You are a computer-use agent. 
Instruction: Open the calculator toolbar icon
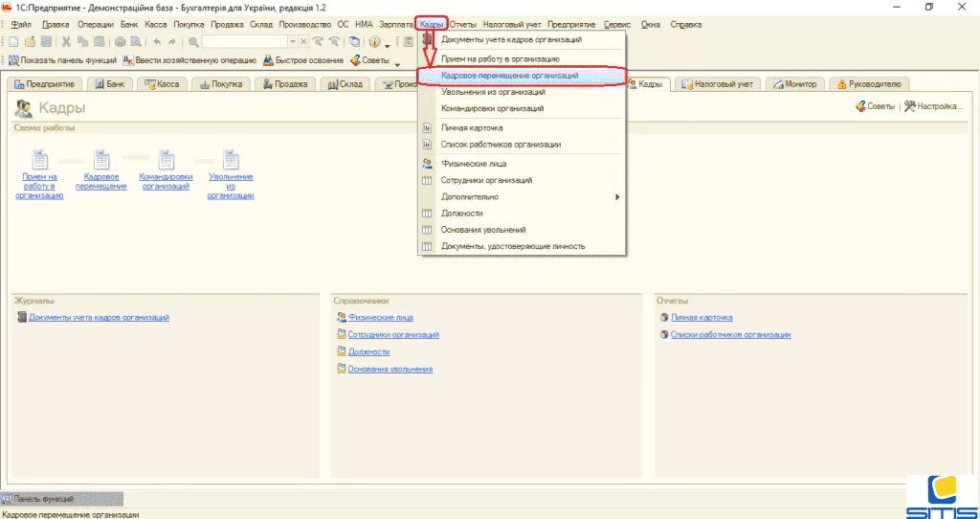click(x=408, y=42)
